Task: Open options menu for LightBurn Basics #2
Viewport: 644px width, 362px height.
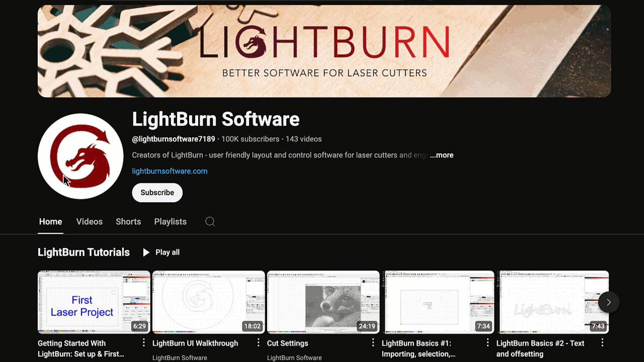Action: [x=602, y=342]
